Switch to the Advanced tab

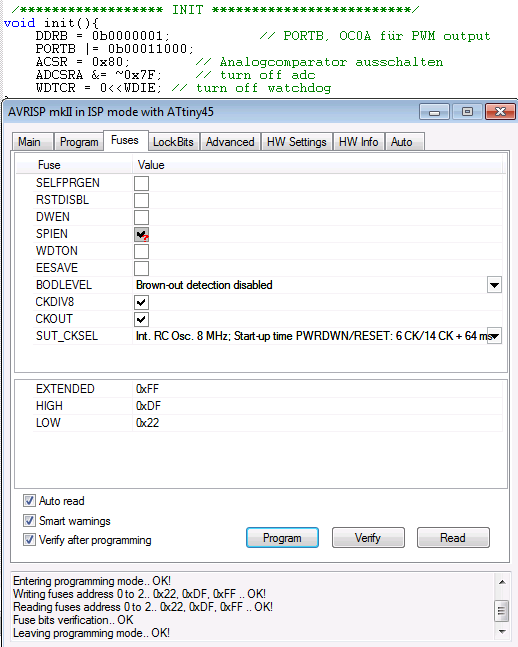[x=230, y=142]
